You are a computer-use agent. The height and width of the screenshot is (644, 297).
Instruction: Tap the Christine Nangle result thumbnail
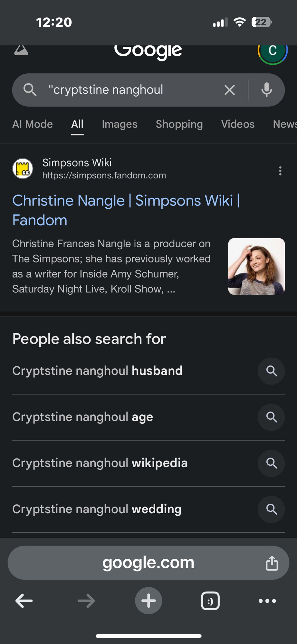click(x=256, y=266)
